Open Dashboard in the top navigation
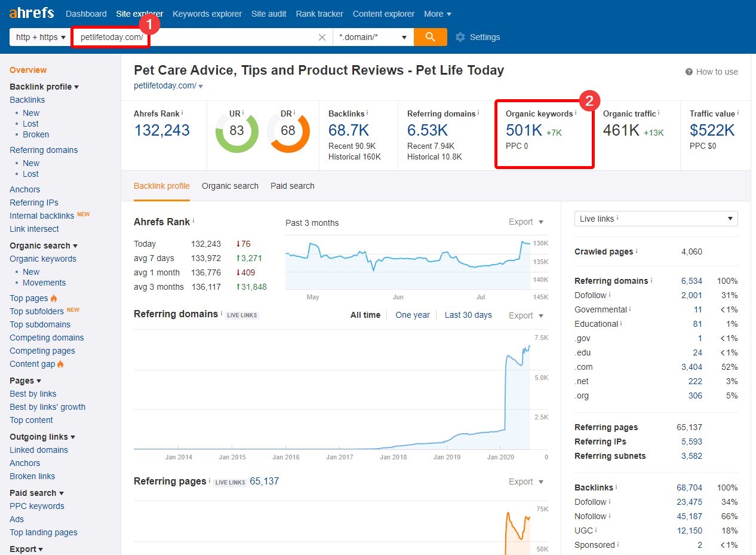 click(86, 14)
